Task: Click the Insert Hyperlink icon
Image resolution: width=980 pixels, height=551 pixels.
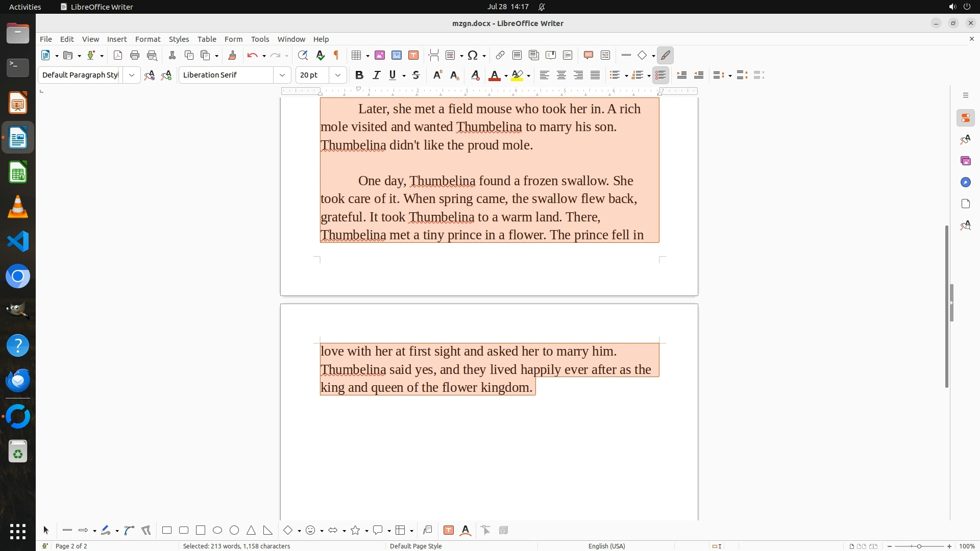Action: pos(500,56)
